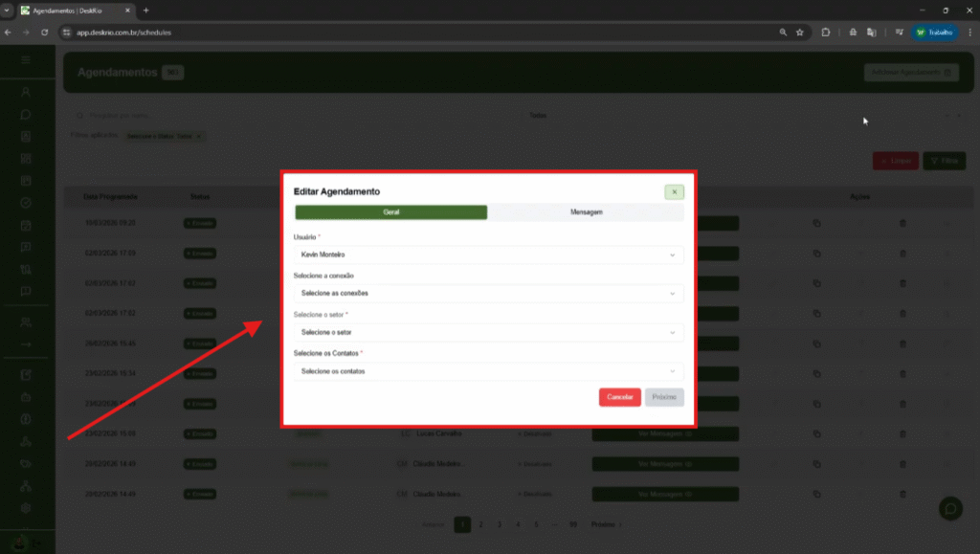Open the user profile icon in sidebar
The height and width of the screenshot is (554, 980).
26,92
